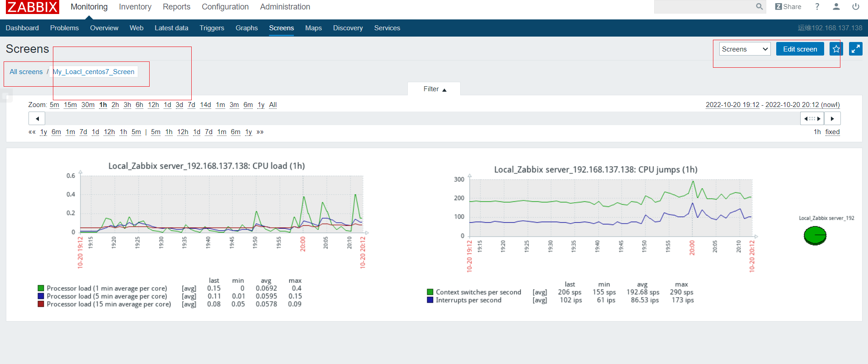Go to Problems submenu
868x364 pixels.
(x=64, y=28)
